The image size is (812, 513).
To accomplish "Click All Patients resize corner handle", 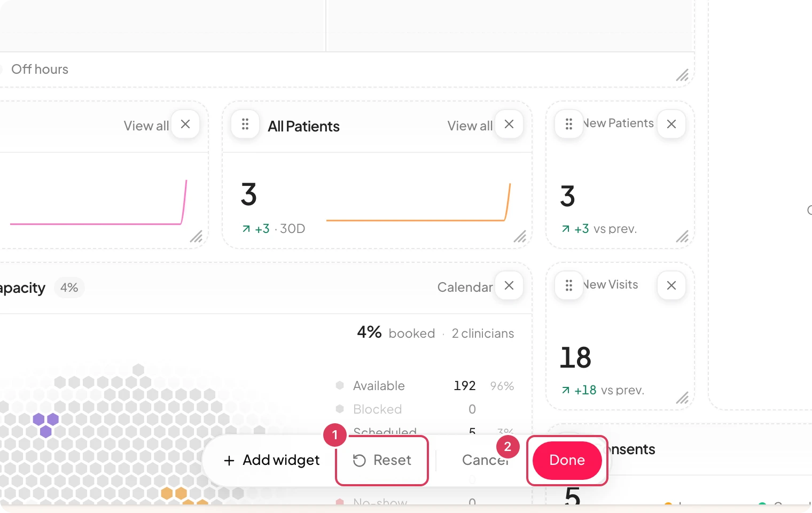I will pyautogui.click(x=520, y=236).
